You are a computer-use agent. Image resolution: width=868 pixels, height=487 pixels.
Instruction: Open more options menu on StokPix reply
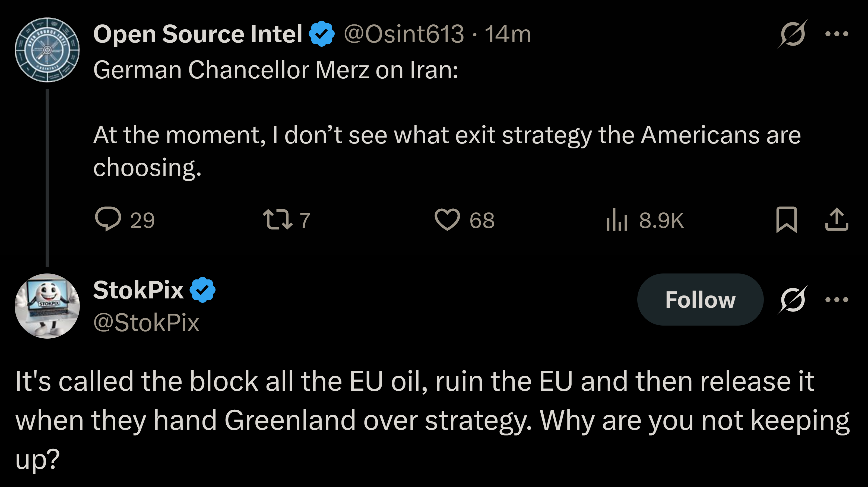[837, 300]
